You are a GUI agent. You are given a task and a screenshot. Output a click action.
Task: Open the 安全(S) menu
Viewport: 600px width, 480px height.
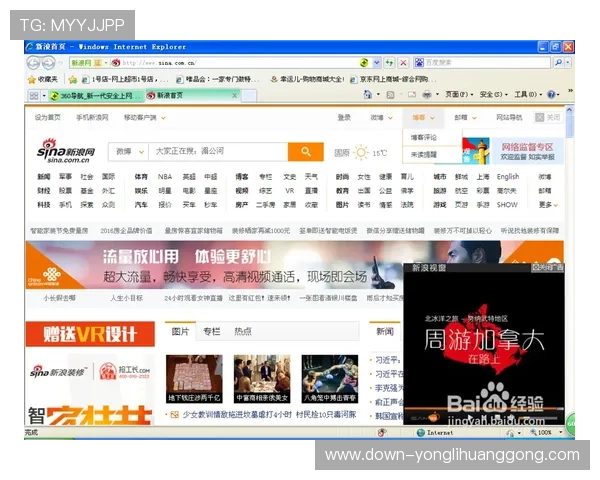pos(493,95)
